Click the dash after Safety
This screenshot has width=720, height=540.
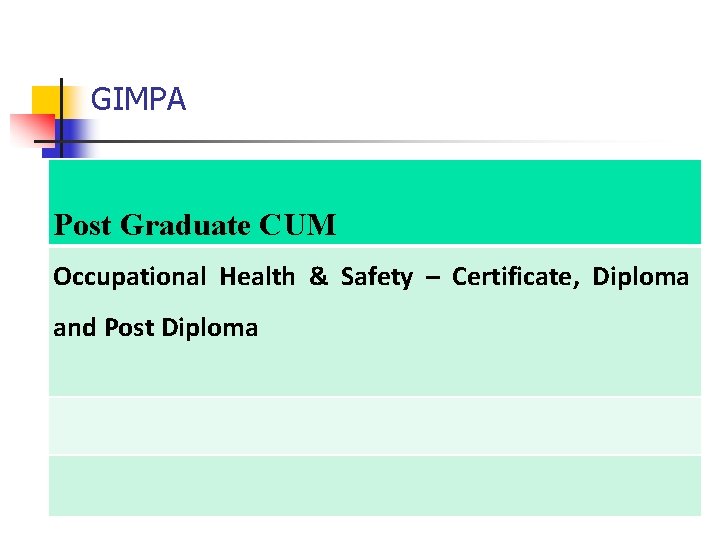click(433, 278)
